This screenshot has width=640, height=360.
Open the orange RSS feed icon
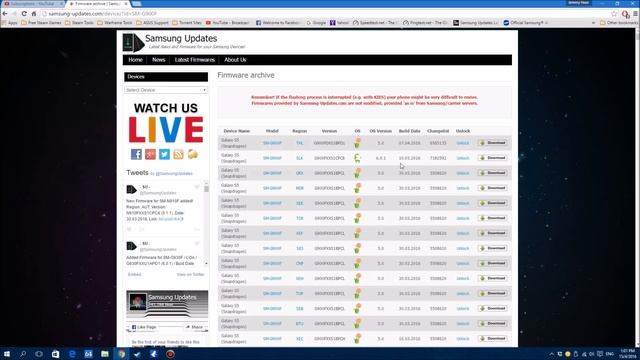pyautogui.click(x=178, y=154)
